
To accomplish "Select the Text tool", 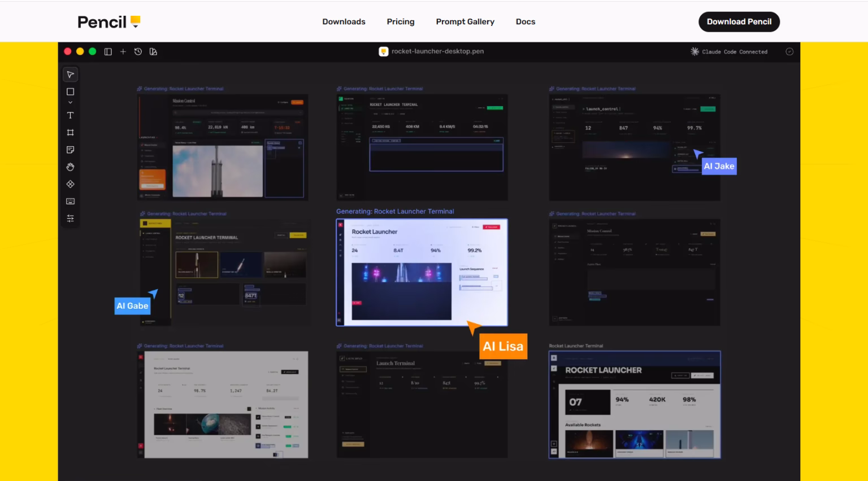I will [70, 115].
